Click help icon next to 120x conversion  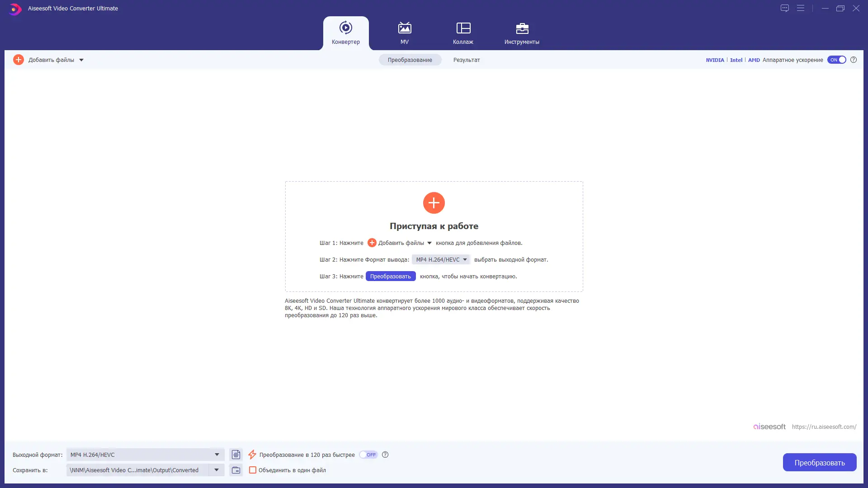(x=385, y=455)
